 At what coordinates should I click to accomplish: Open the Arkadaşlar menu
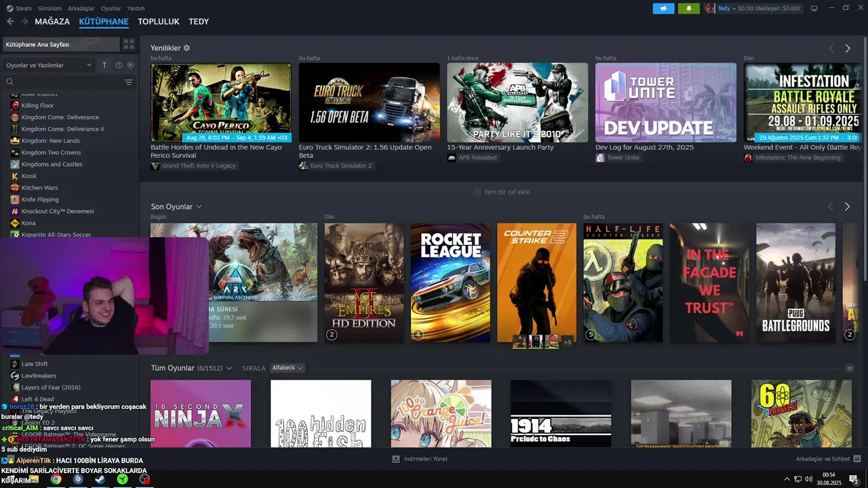81,8
